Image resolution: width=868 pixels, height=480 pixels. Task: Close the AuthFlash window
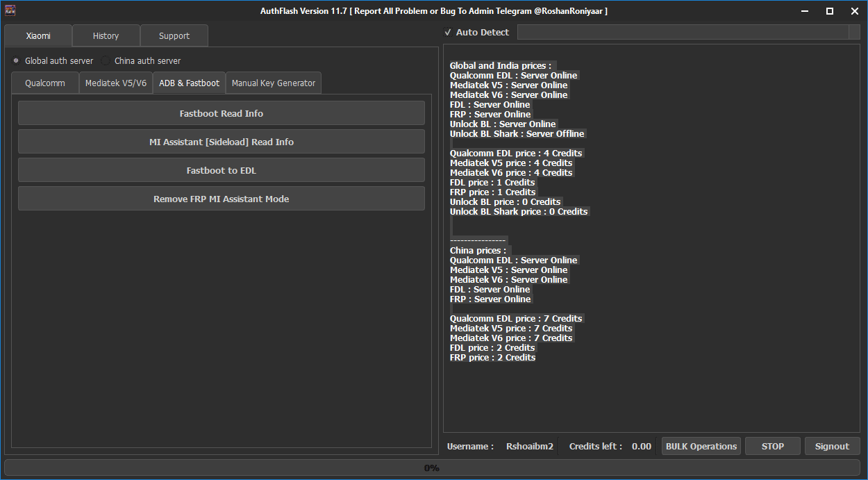(854, 11)
